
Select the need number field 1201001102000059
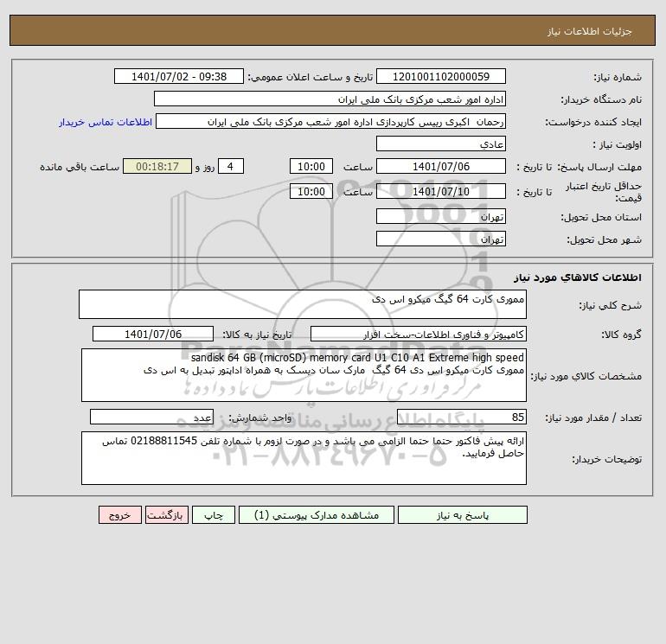coord(441,76)
